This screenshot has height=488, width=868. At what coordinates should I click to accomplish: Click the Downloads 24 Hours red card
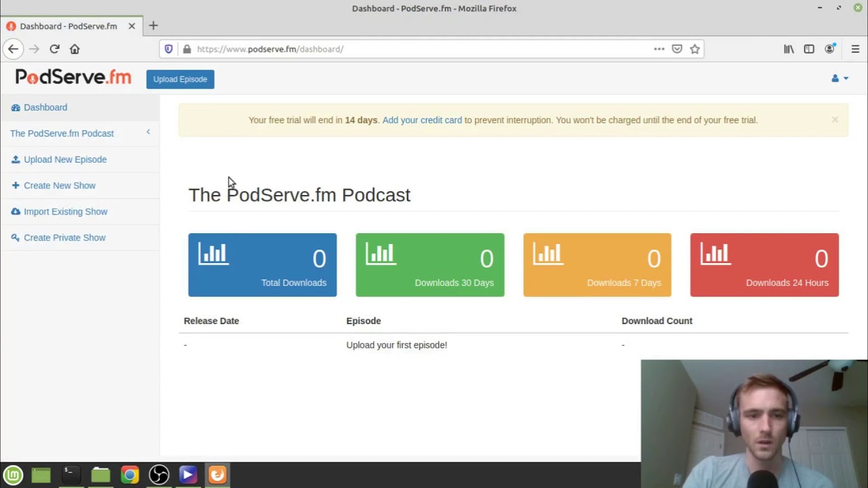[x=764, y=265]
